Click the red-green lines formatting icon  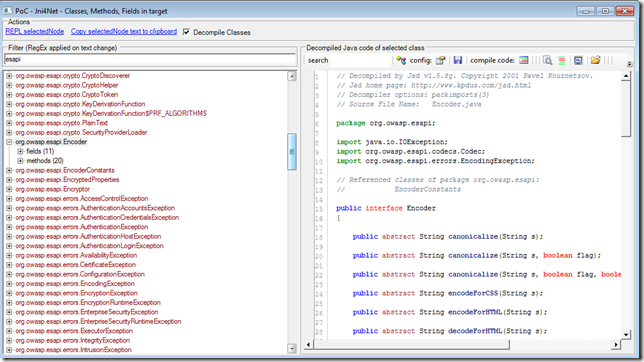(x=561, y=60)
